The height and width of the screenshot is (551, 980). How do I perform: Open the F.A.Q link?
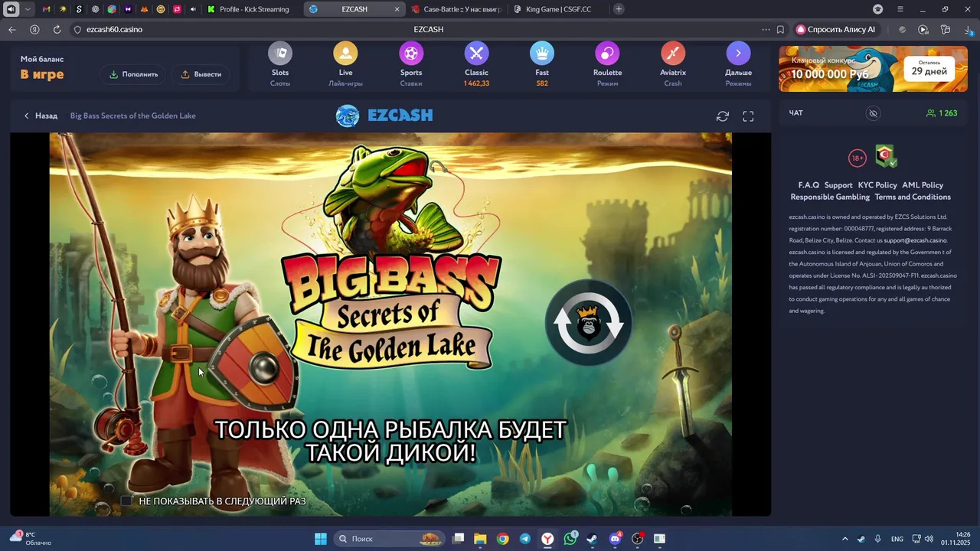click(x=808, y=185)
